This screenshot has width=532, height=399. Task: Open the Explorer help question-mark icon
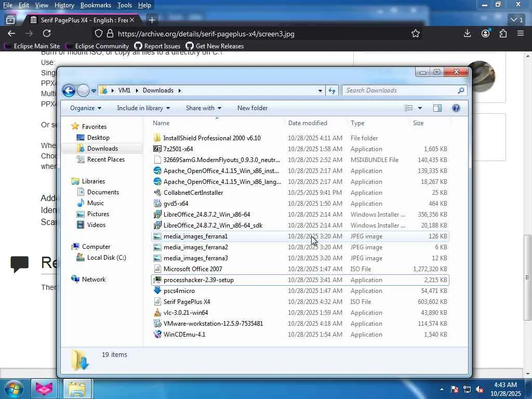(456, 108)
